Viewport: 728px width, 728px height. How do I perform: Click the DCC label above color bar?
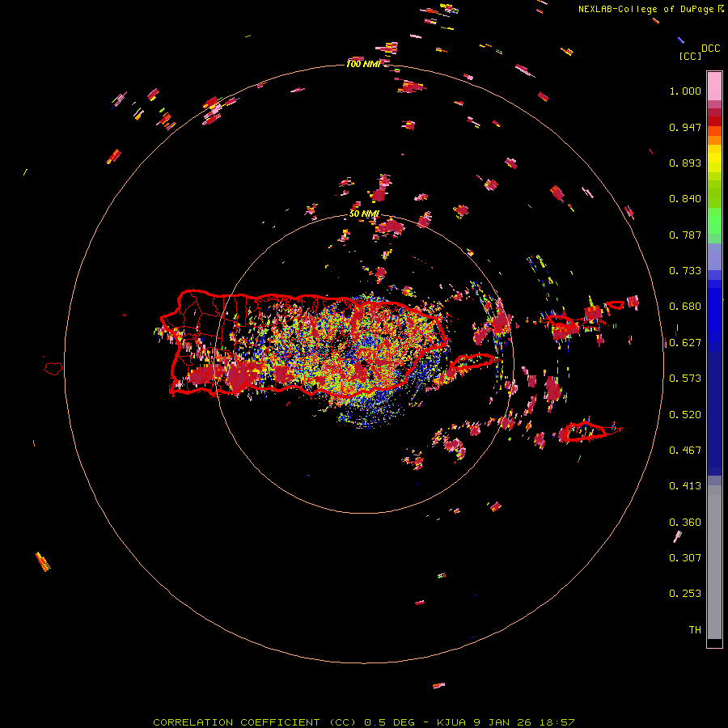tap(711, 49)
